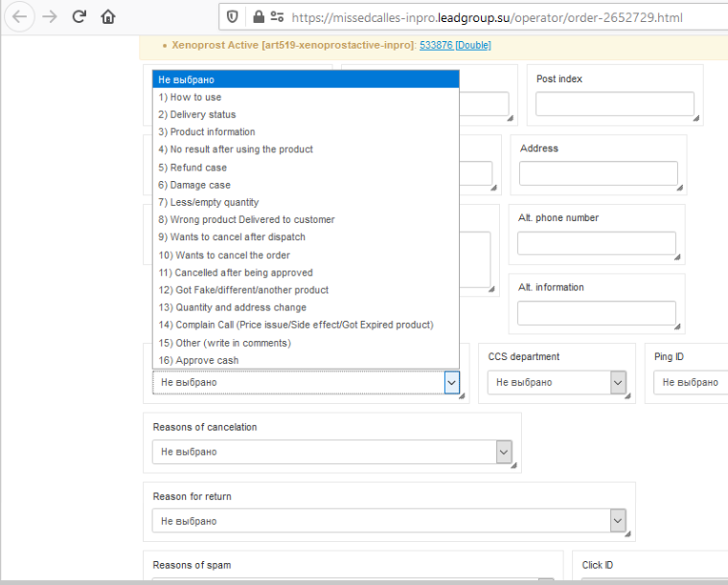Open Reason for return dropdown
This screenshot has height=585, width=728.
(x=389, y=521)
